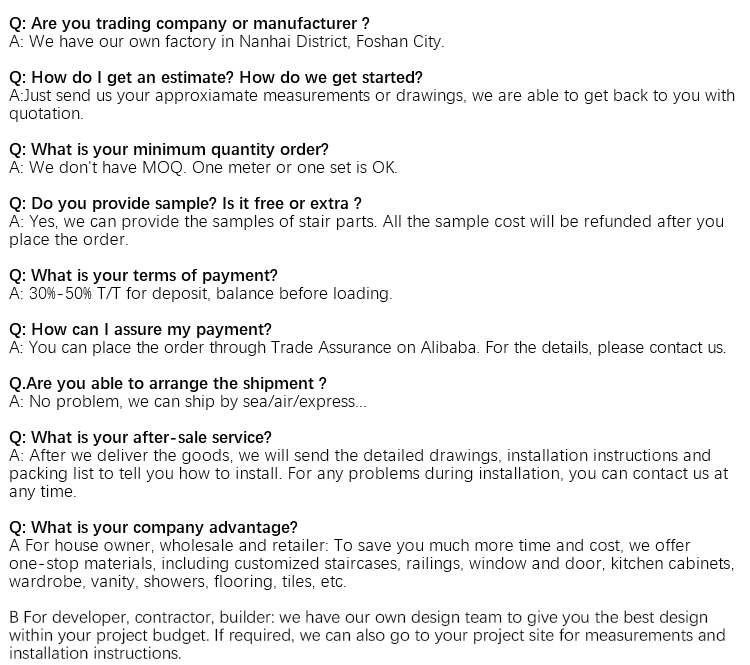Click the company advantage question
Screen dimensions: 750x665
[153, 527]
